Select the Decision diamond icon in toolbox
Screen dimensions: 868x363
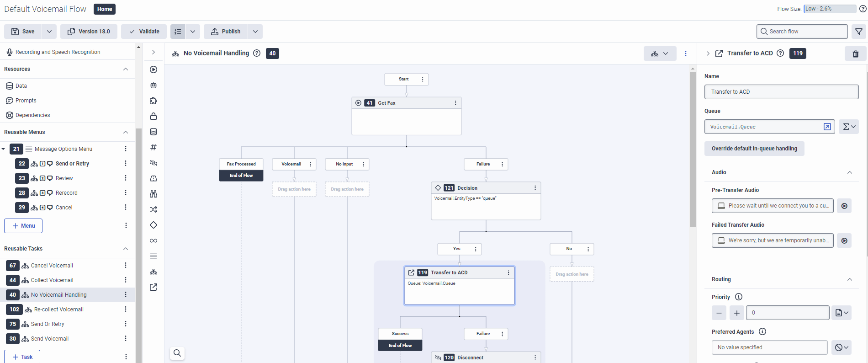(153, 225)
